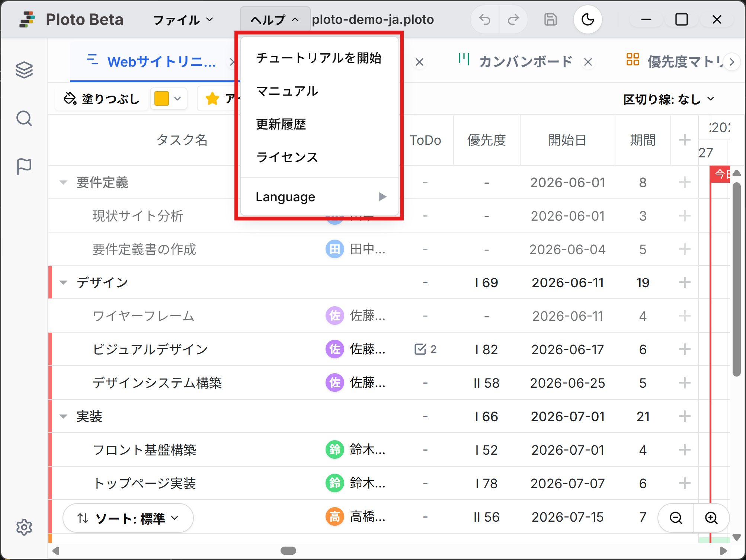Click the fill bucket 塗りつぶし tool
Image resolution: width=746 pixels, height=560 pixels.
click(x=101, y=99)
